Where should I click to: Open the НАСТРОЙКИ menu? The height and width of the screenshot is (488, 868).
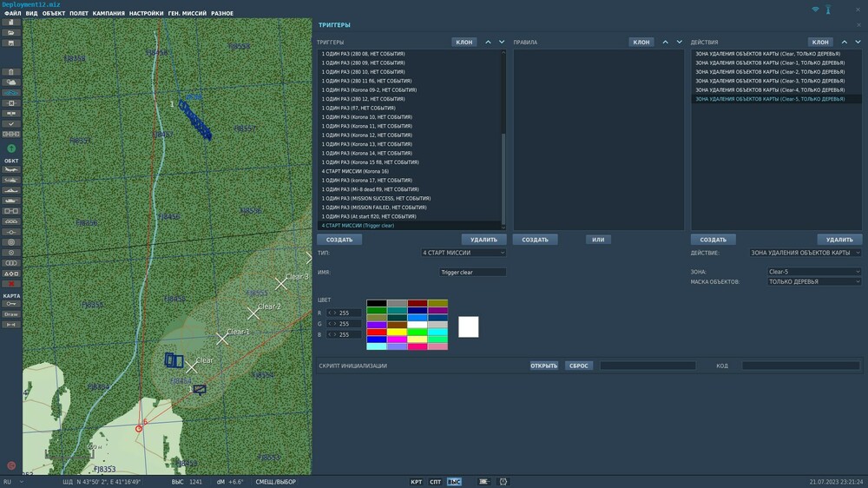(x=146, y=13)
